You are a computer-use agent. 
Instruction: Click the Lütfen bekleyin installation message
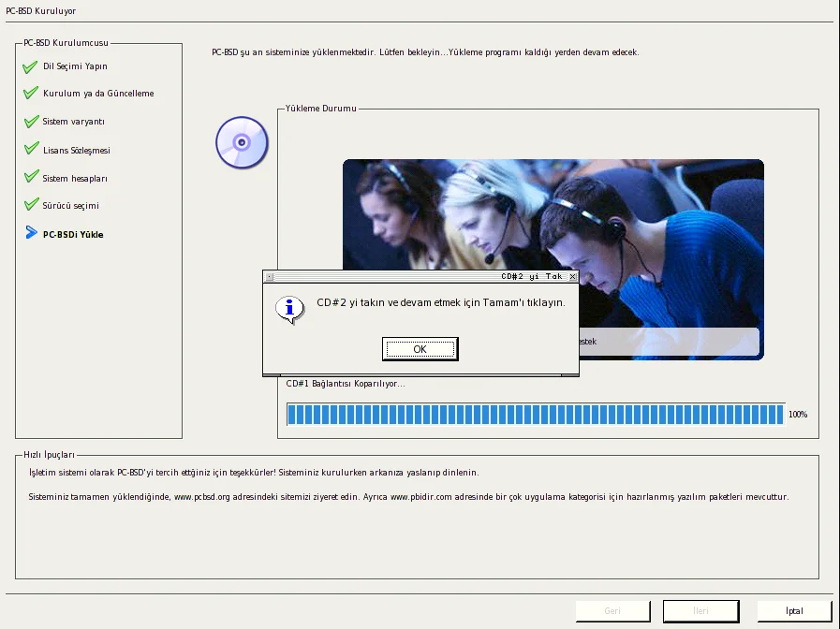pos(425,52)
